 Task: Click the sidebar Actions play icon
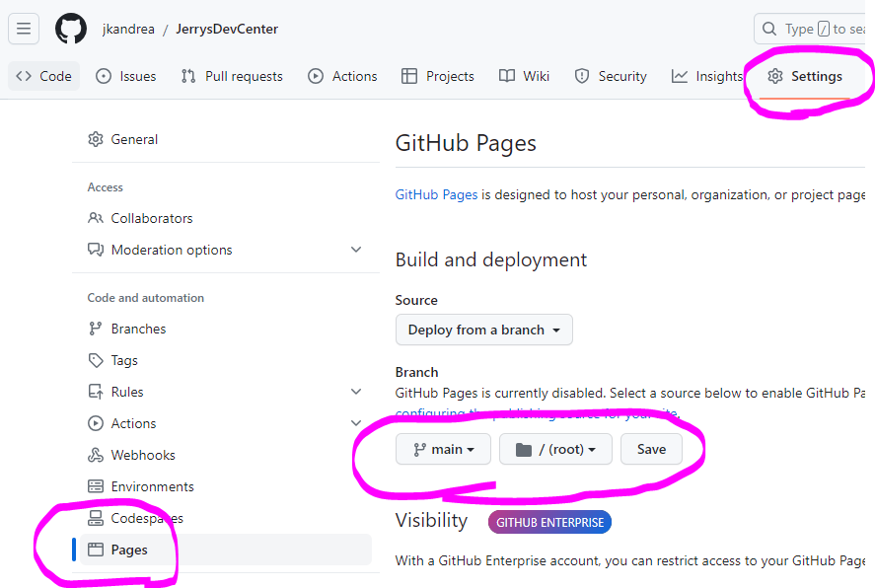[x=96, y=423]
